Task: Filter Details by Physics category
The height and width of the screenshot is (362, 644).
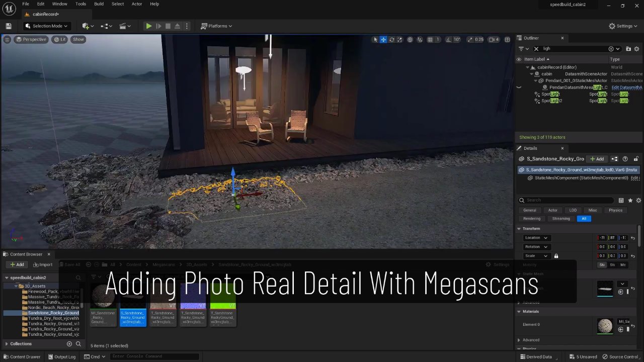Action: point(615,210)
